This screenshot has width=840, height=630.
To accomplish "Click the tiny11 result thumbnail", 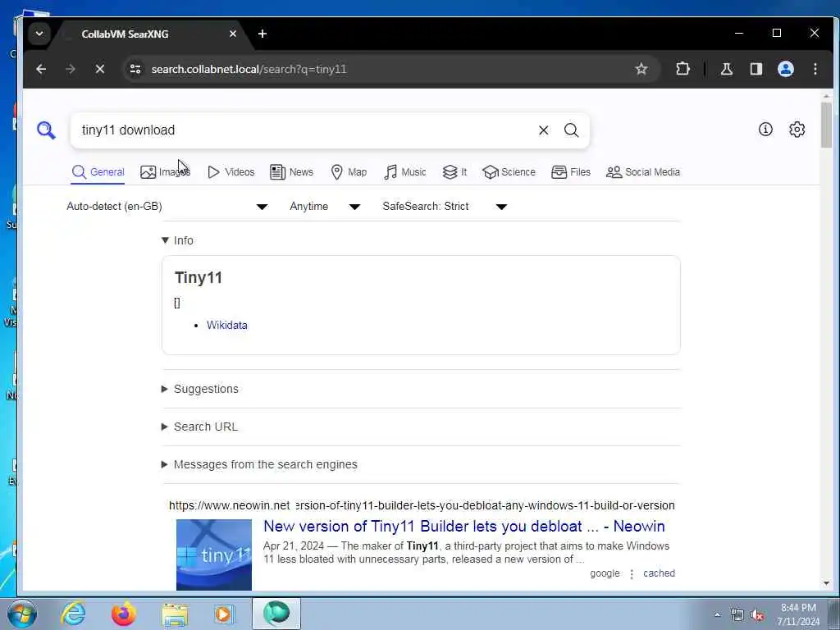I will 214,555.
